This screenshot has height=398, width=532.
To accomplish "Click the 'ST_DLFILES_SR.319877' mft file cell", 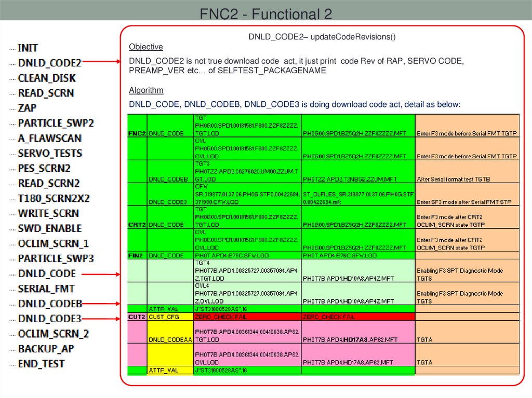I will pos(358,194).
